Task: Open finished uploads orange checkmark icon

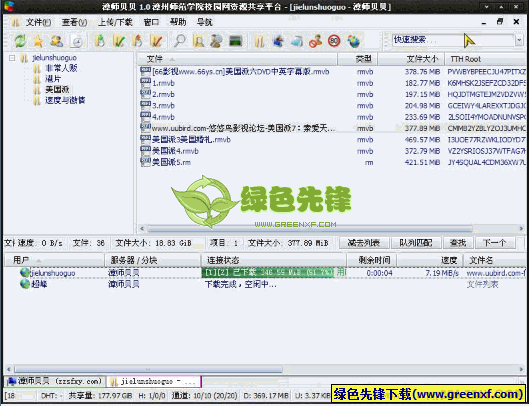Action: (156, 41)
